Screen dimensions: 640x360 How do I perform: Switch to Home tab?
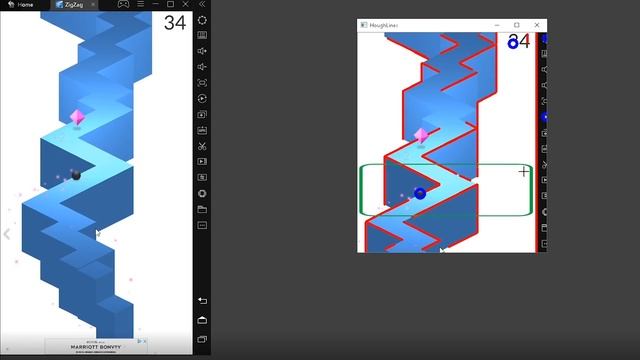(x=21, y=4)
